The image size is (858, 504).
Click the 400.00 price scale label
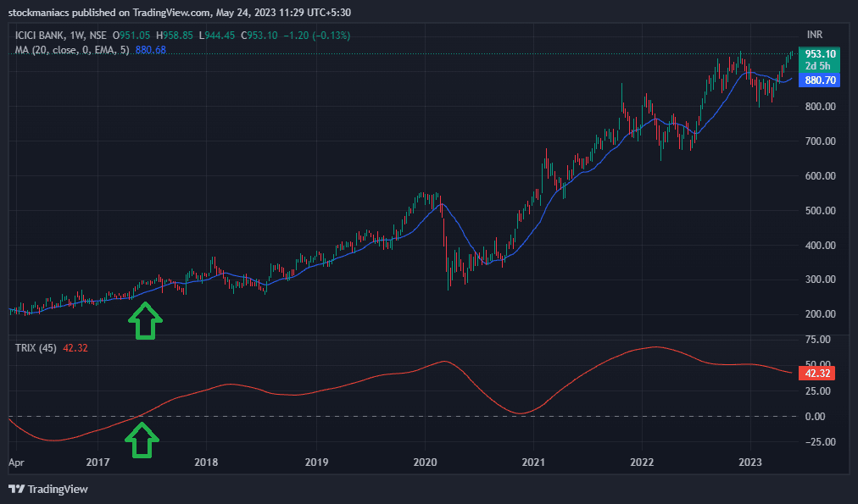pyautogui.click(x=820, y=246)
